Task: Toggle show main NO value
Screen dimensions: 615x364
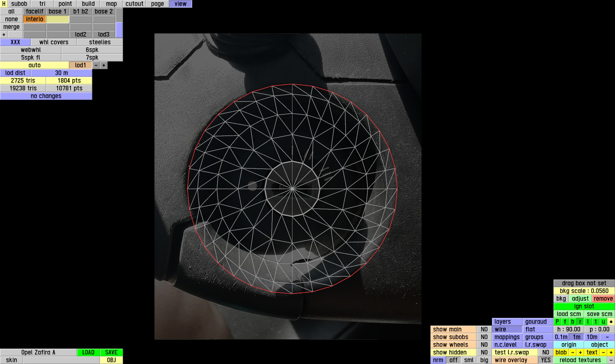Action: tap(484, 329)
